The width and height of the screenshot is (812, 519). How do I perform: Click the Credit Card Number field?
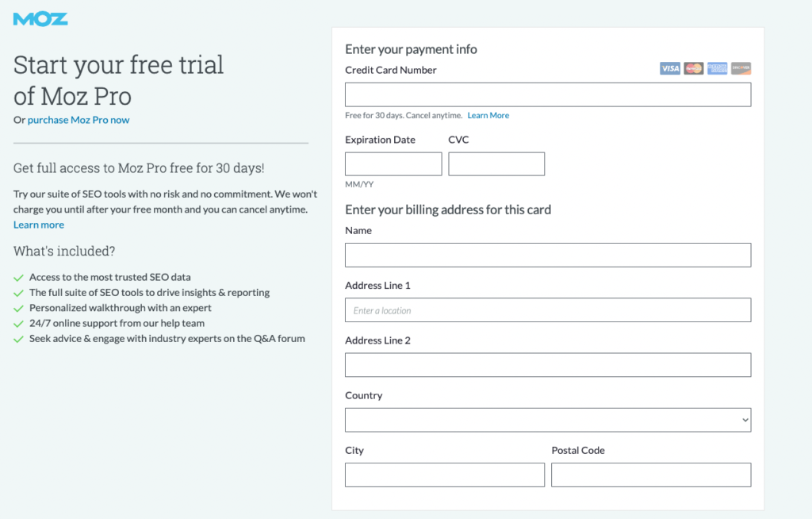pos(547,94)
